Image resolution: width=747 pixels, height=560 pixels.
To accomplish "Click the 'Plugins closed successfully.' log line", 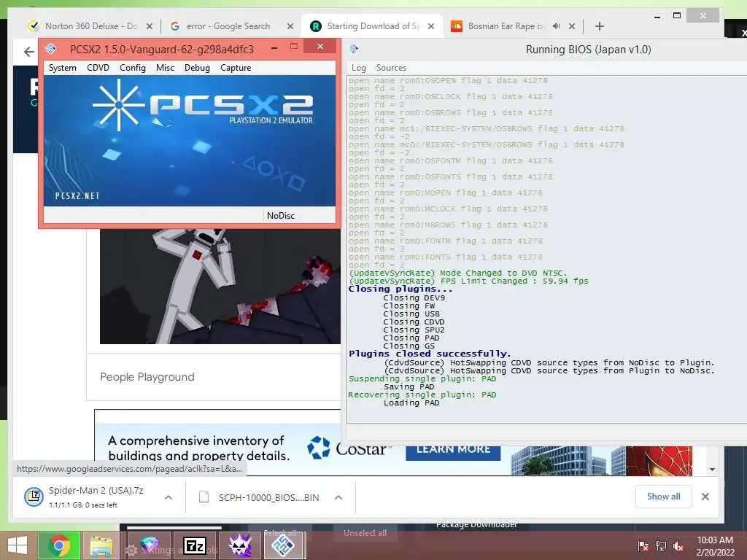I will [430, 354].
